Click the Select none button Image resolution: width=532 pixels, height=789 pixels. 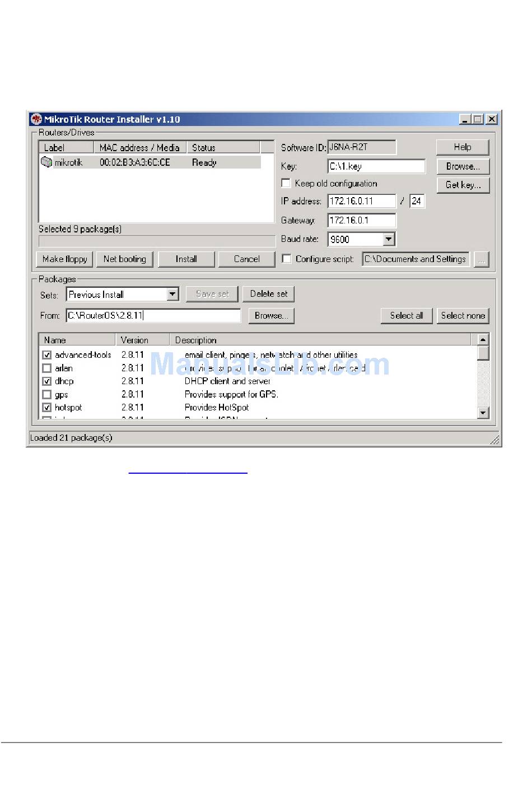(463, 316)
